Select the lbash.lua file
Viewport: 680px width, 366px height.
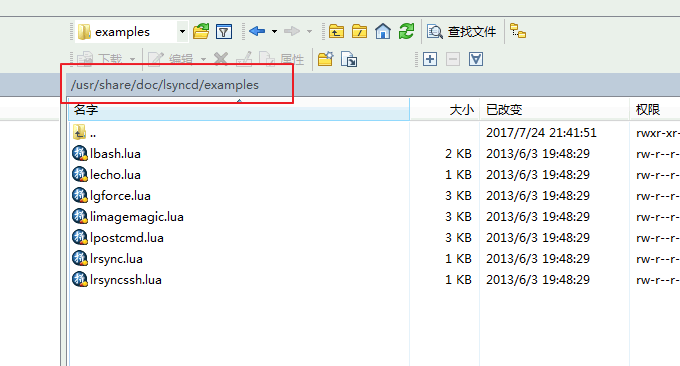[115, 154]
